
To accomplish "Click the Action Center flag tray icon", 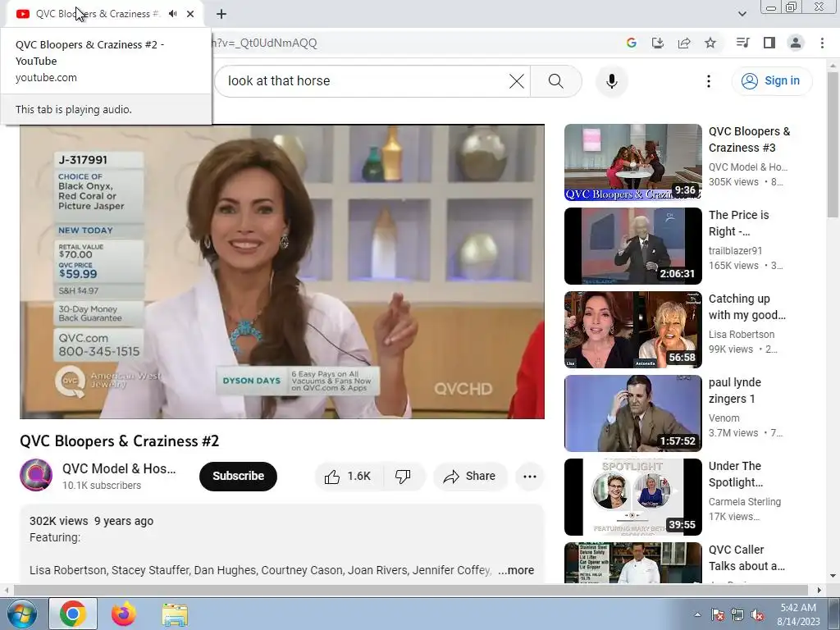I will (718, 614).
